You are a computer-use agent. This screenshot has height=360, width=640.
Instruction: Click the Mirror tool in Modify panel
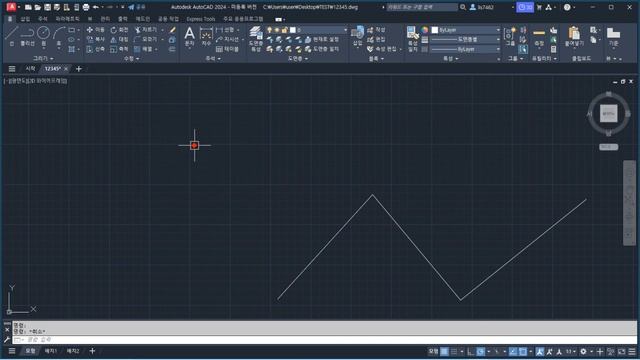click(119, 39)
